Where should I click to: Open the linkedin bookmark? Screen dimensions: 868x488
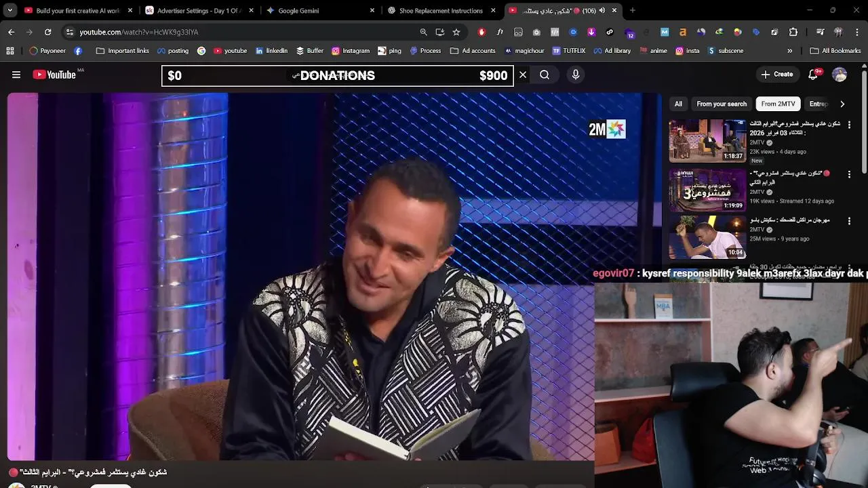(x=271, y=51)
